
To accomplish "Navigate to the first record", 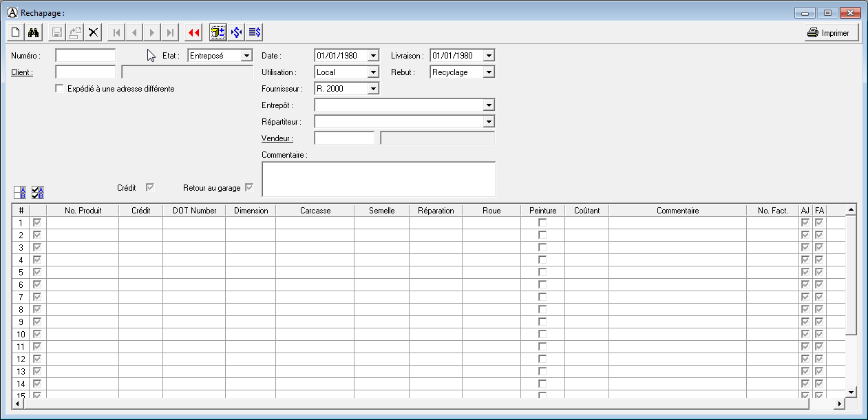I will [116, 32].
